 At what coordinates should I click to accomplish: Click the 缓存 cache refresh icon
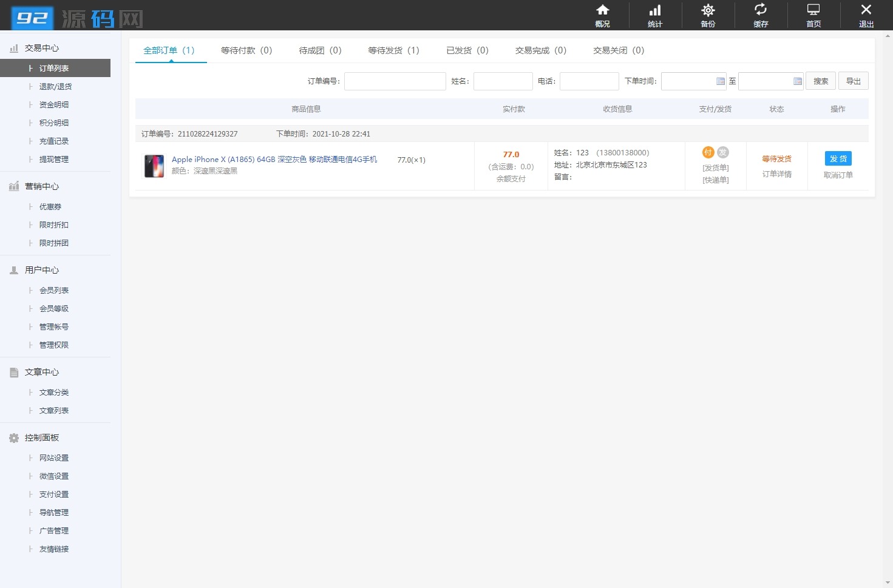point(761,10)
